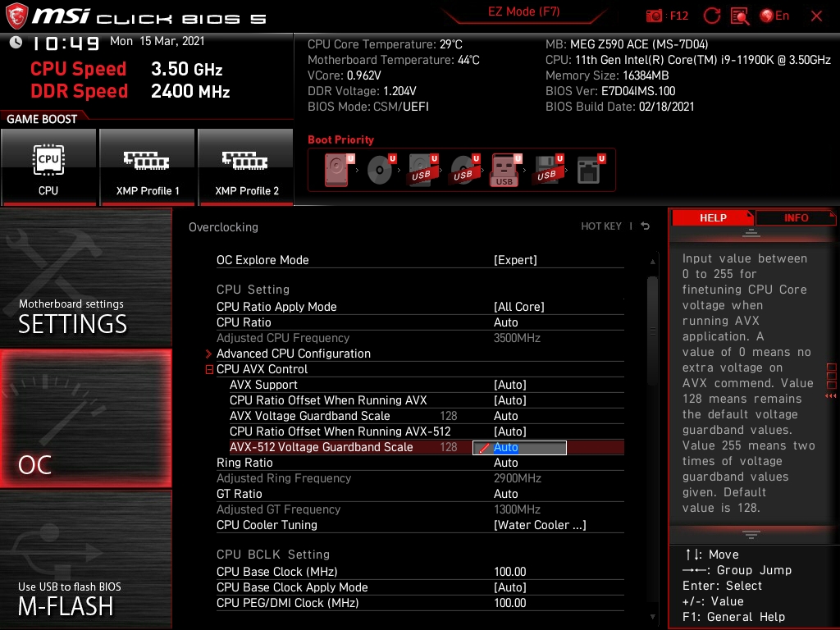Change OC Explore Mode [Expert] value
This screenshot has height=630, width=840.
pos(515,260)
